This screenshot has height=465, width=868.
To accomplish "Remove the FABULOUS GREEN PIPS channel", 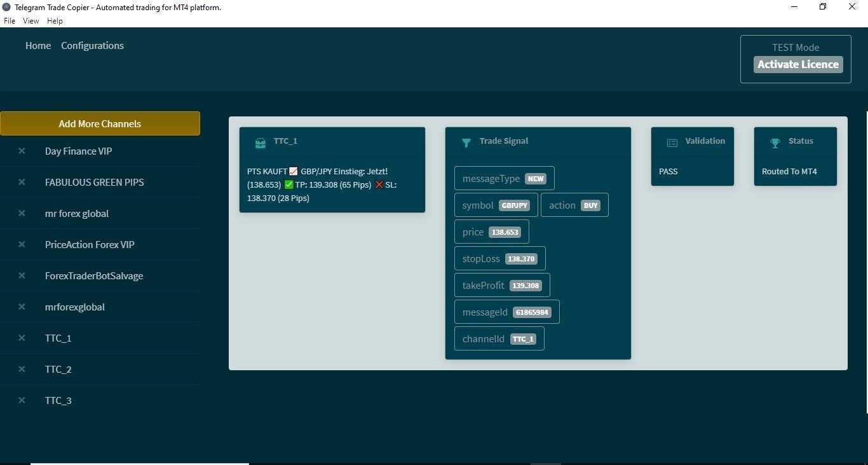I will [22, 182].
